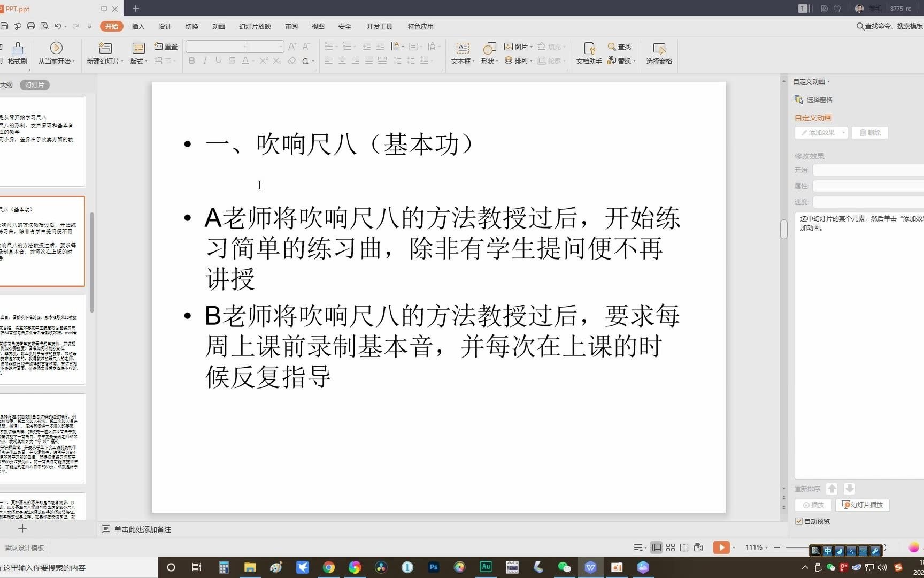
Task: Click the print icon in quick access toolbar
Action: click(x=31, y=26)
